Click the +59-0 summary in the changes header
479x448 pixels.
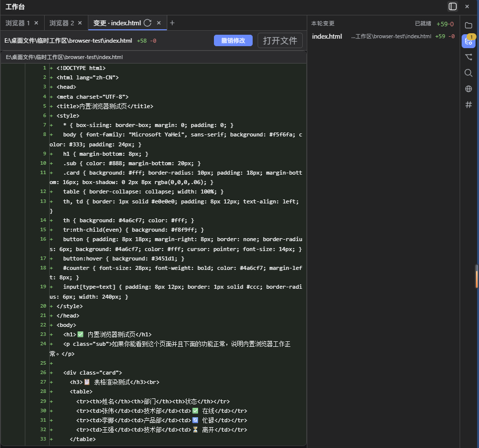tap(445, 24)
